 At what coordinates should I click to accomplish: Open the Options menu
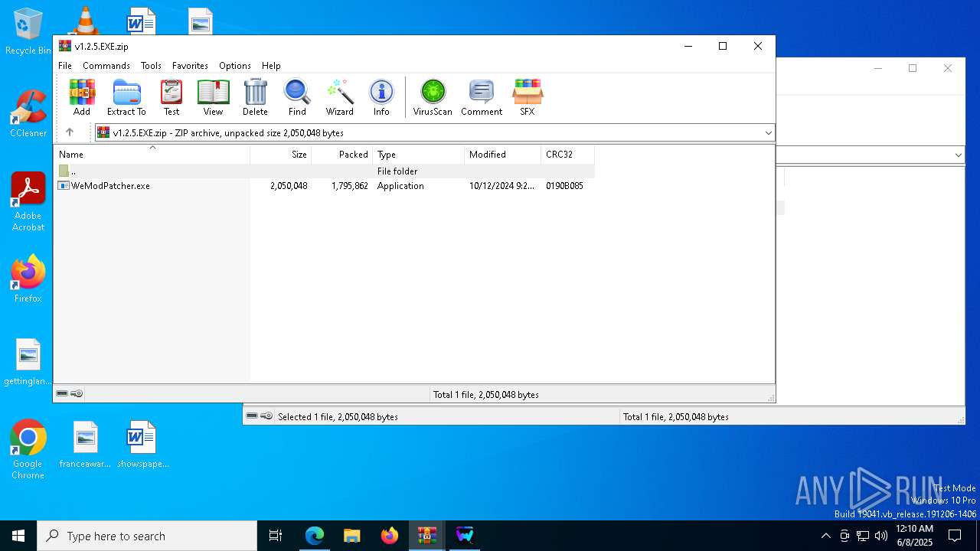coord(235,66)
